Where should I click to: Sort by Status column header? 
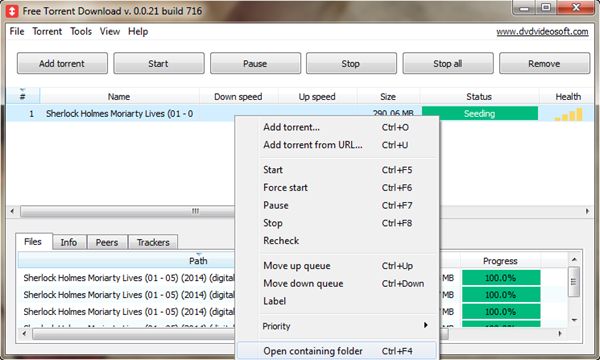point(479,96)
